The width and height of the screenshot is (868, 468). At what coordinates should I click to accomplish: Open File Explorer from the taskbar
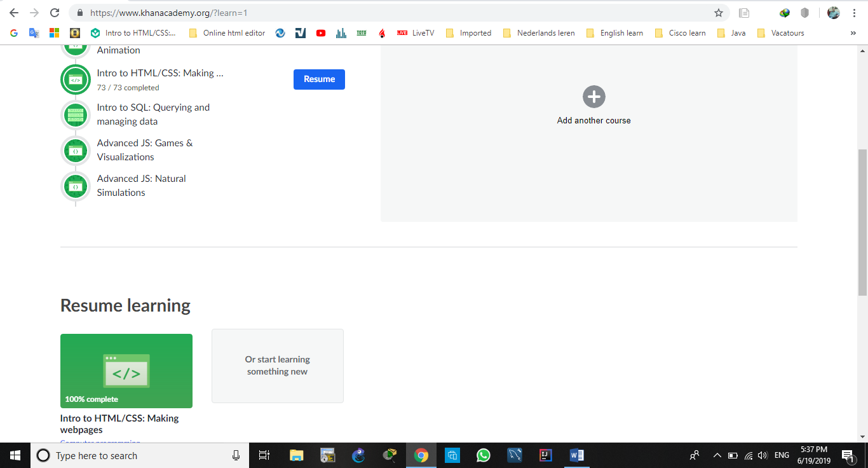point(297,455)
